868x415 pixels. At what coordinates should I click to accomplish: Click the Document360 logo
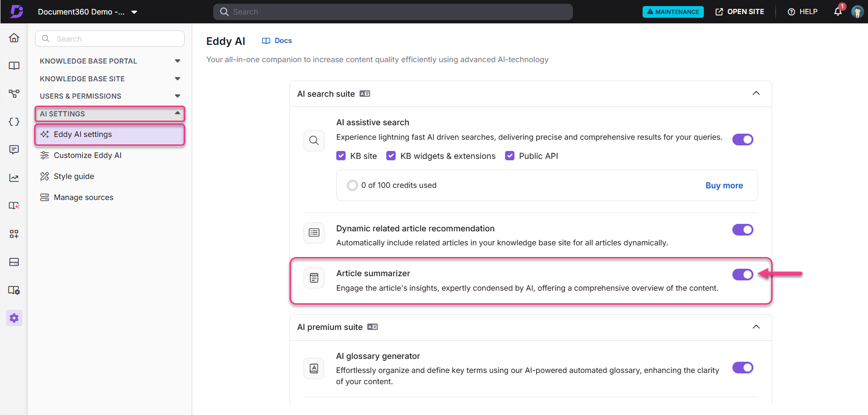16,11
